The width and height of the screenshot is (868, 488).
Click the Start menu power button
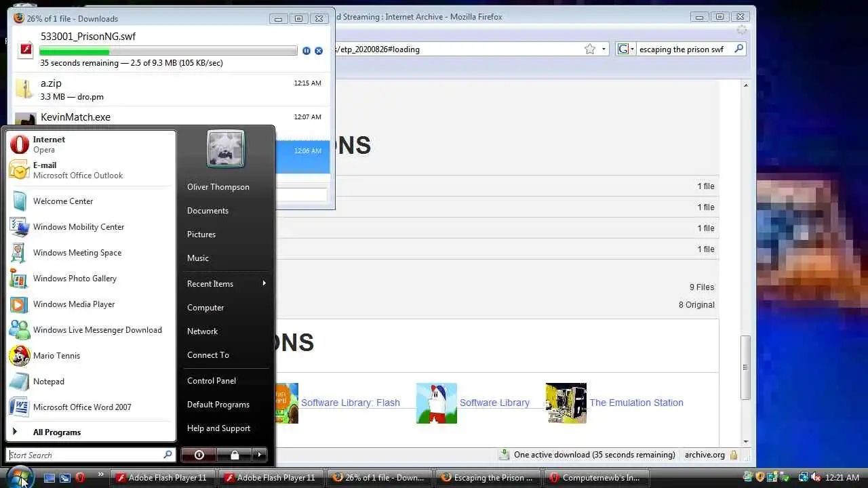199,455
